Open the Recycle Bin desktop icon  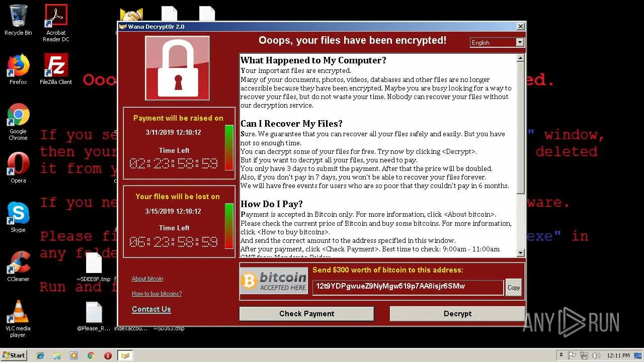[18, 20]
